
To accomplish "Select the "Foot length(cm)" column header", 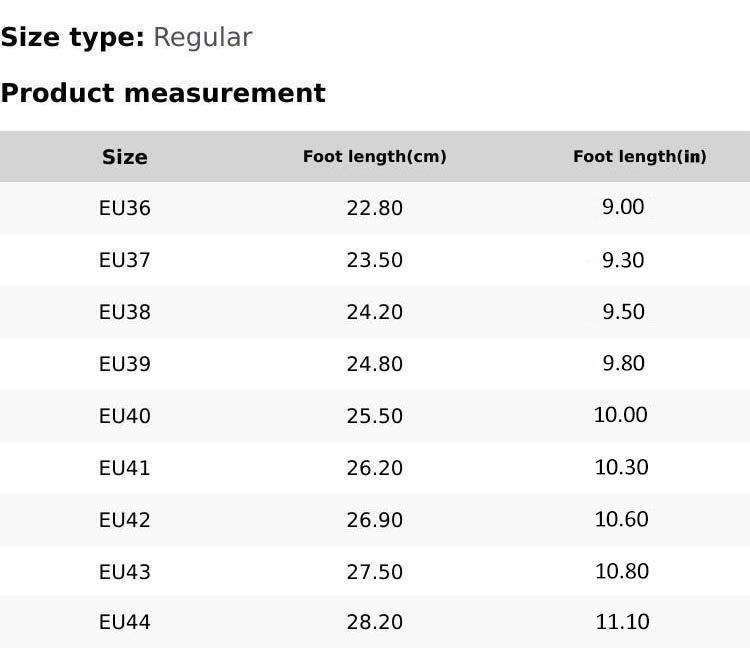I will pos(375,157).
